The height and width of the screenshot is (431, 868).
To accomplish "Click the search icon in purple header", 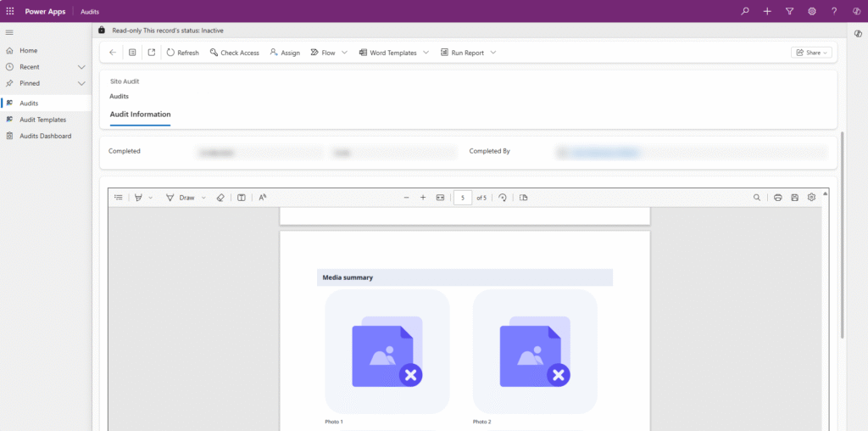I will [745, 11].
